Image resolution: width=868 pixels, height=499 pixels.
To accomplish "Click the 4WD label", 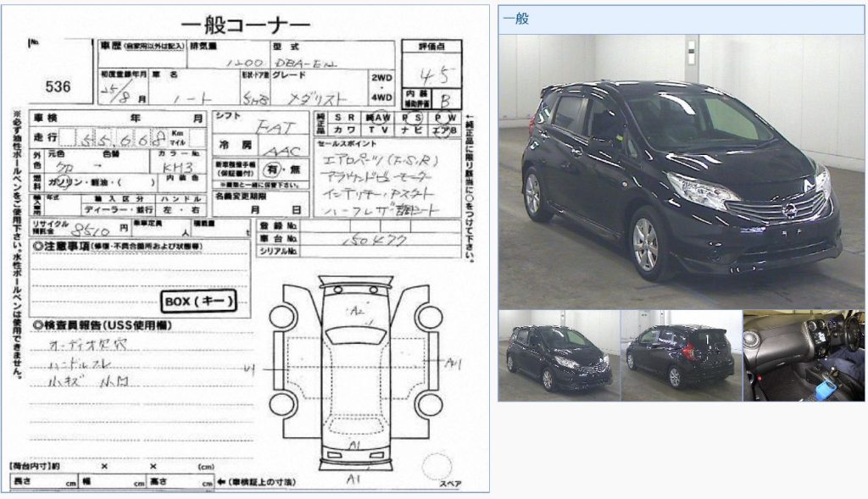I will pos(381,97).
